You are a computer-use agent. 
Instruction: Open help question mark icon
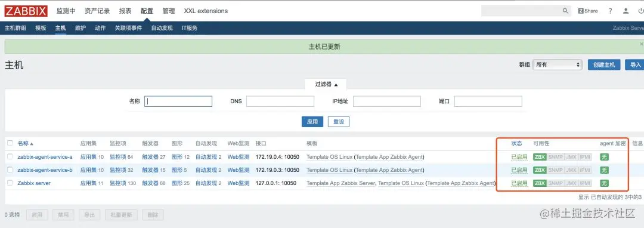[x=611, y=11]
